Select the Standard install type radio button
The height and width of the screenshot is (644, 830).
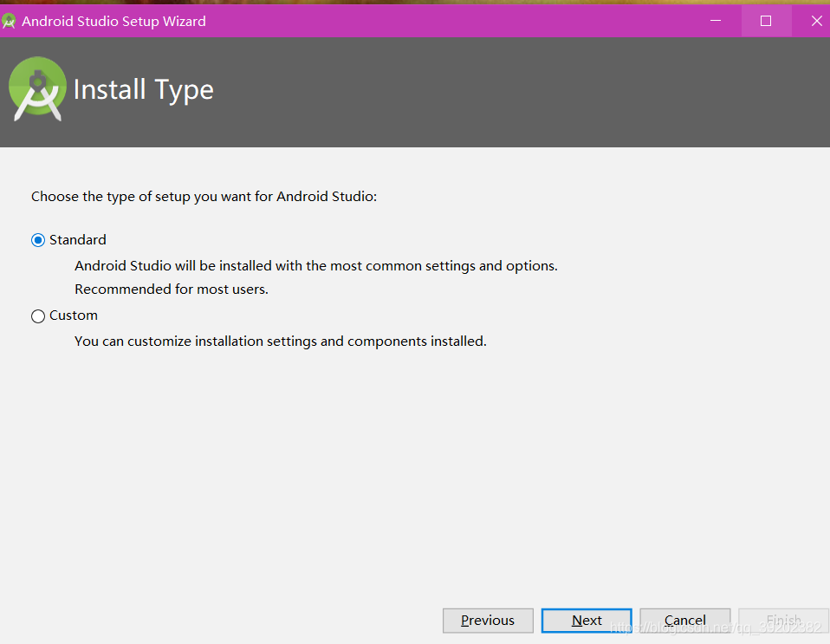(x=38, y=240)
